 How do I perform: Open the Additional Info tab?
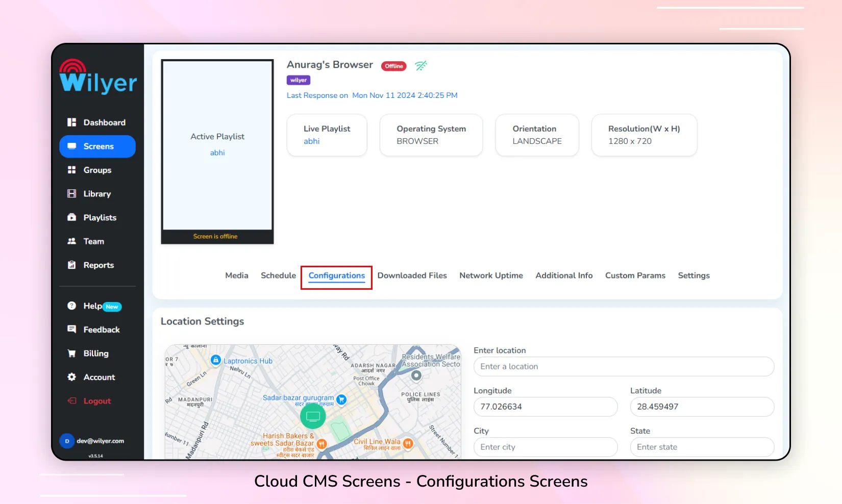(x=564, y=275)
